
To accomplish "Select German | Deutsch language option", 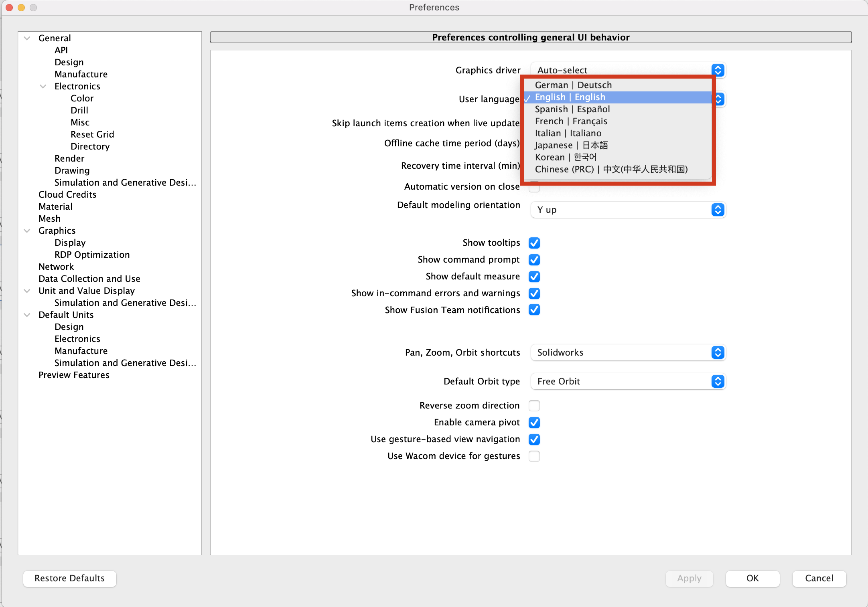I will pyautogui.click(x=573, y=85).
